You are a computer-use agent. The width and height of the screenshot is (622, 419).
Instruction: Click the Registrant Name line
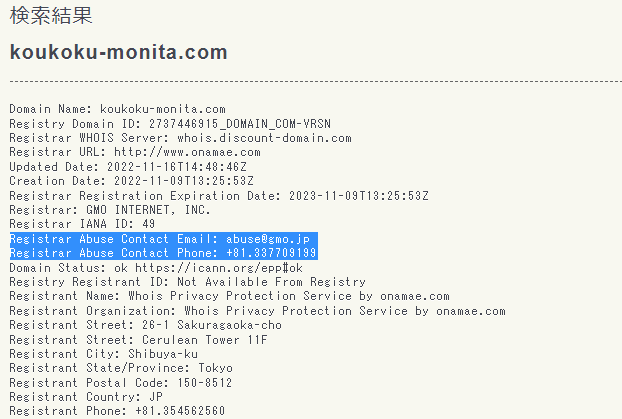pos(229,297)
